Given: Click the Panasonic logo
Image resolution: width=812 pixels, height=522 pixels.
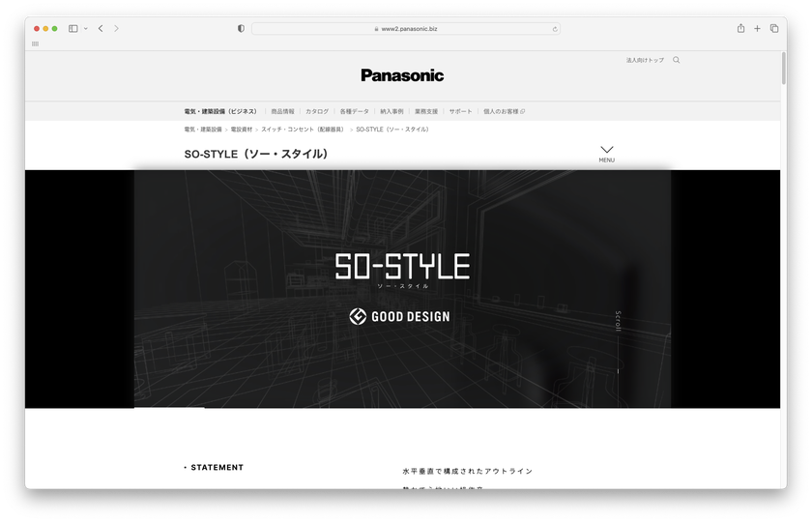Looking at the screenshot, I should coord(402,75).
